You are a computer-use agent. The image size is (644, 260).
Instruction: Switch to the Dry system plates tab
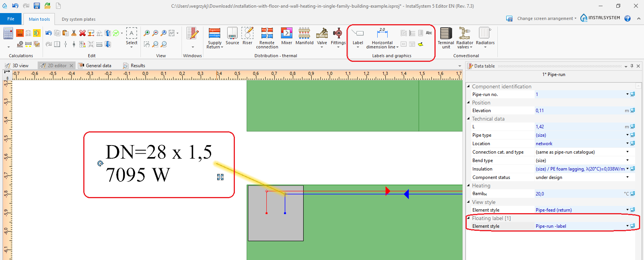79,19
